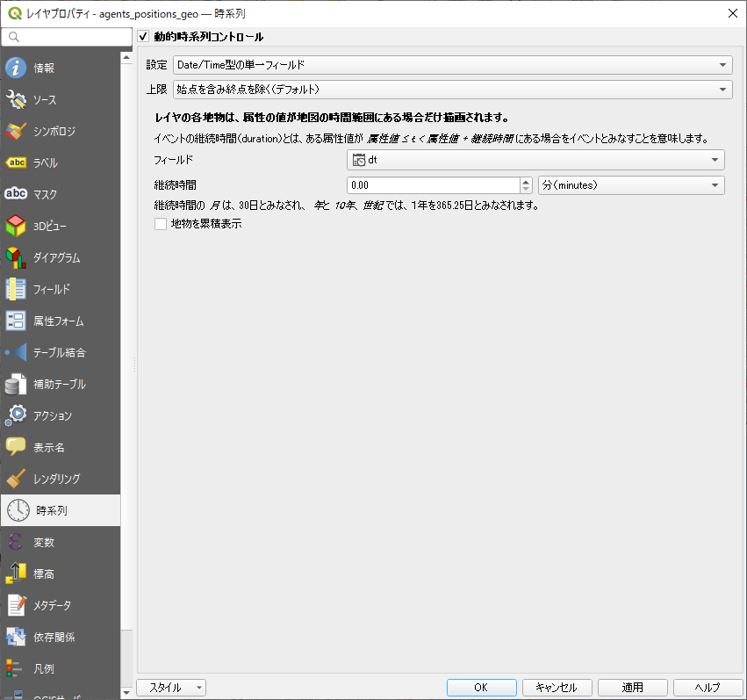
Task: Click the アクション (Actions) gear icon
Action: click(17, 416)
